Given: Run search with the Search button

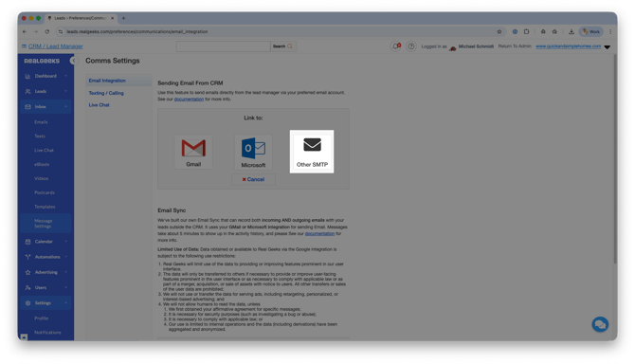Looking at the screenshot, I should pos(282,46).
